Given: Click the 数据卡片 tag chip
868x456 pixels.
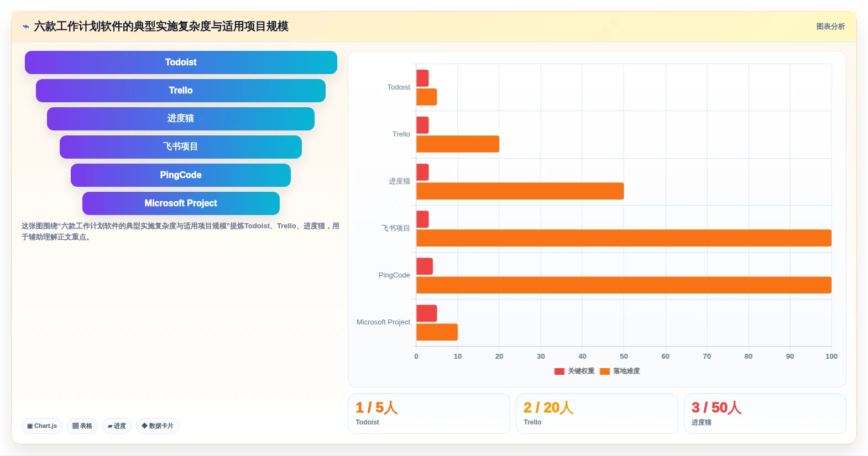Looking at the screenshot, I should coord(158,426).
